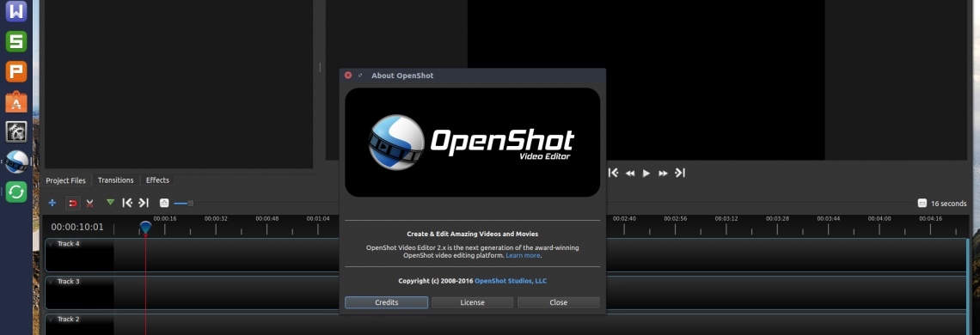Click the Add Track plus icon
The width and height of the screenshot is (980, 335).
point(52,203)
